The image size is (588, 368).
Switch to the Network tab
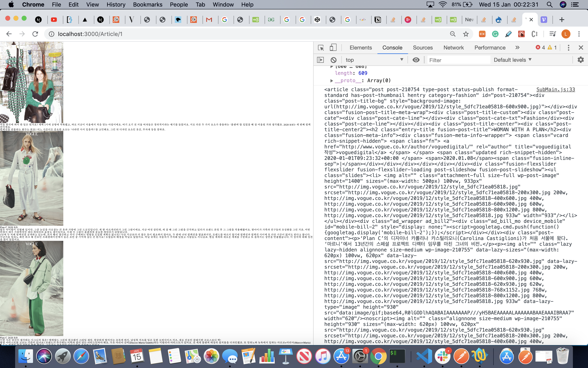[x=453, y=48]
